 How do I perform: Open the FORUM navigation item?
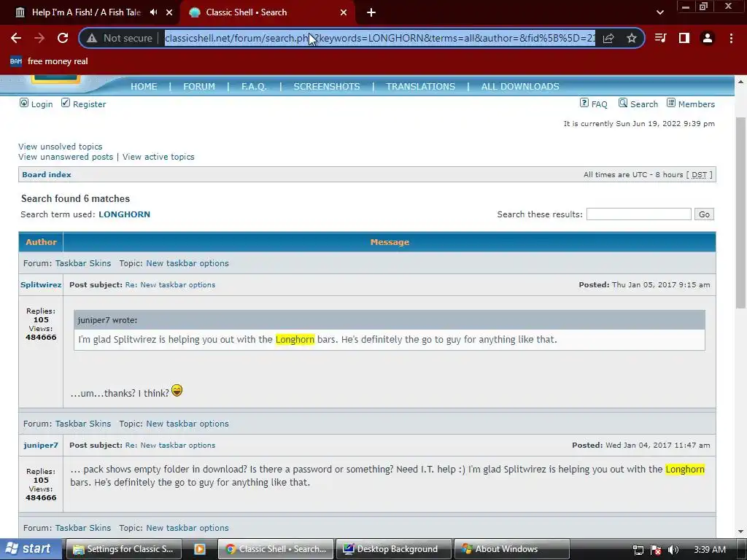(199, 87)
